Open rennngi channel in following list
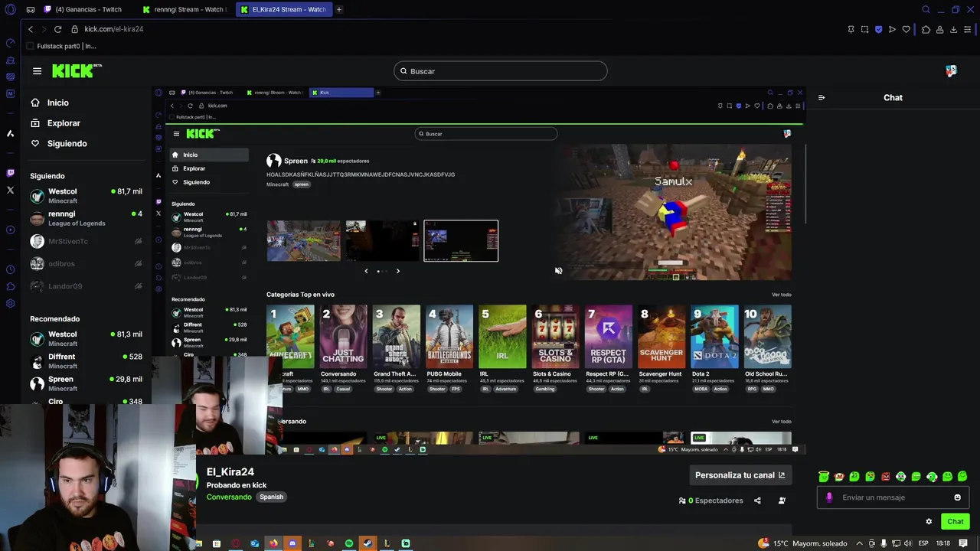The width and height of the screenshot is (980, 551). (86, 219)
